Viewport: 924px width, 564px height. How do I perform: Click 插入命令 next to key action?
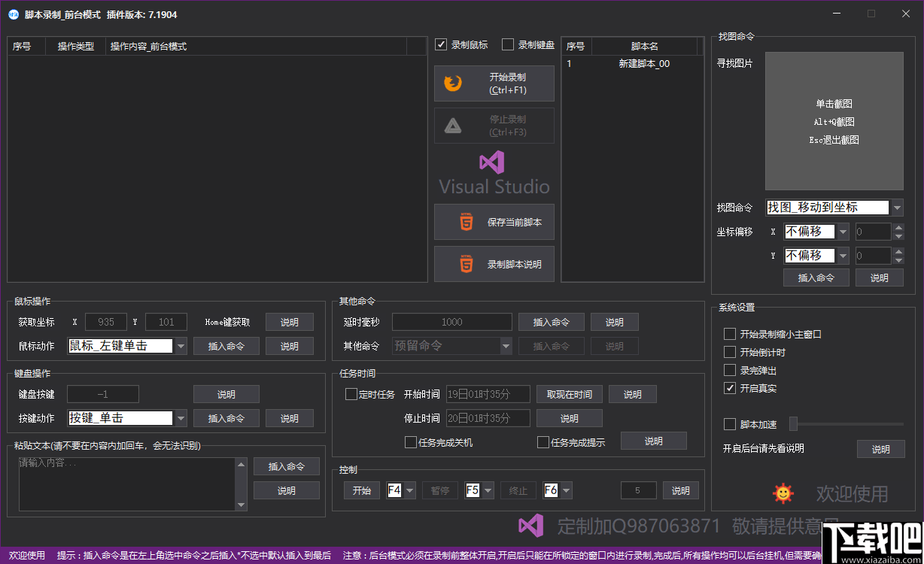(226, 418)
